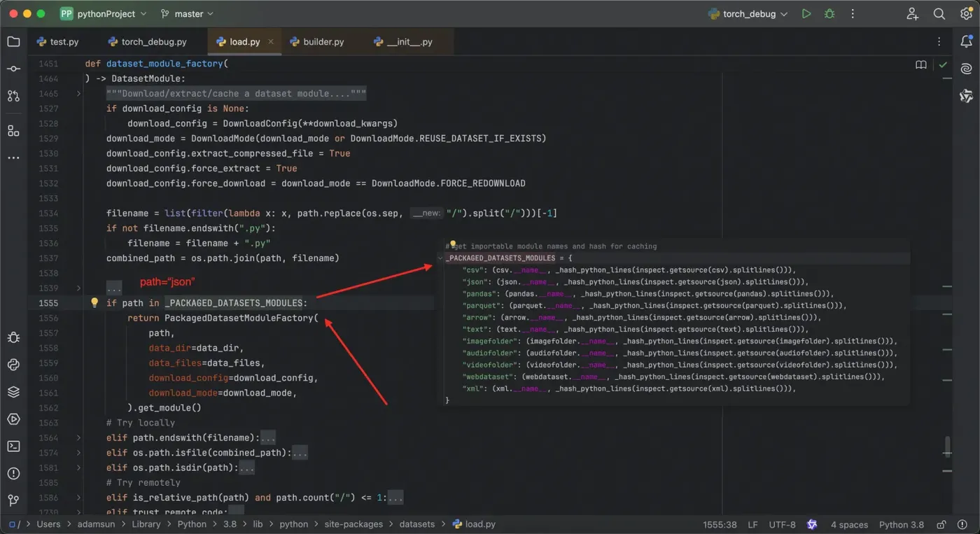The image size is (980, 534).
Task: Toggle Reader Mode book icon
Action: [x=921, y=64]
